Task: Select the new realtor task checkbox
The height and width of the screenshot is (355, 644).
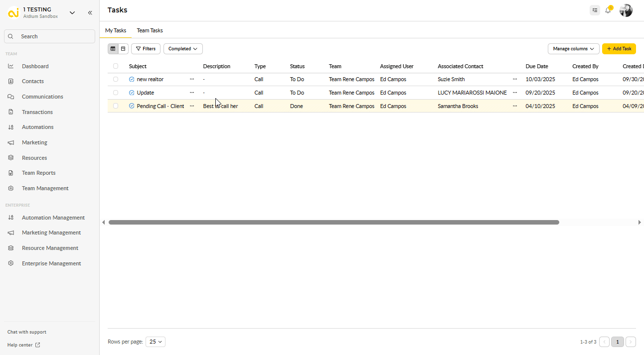Action: coord(116,79)
